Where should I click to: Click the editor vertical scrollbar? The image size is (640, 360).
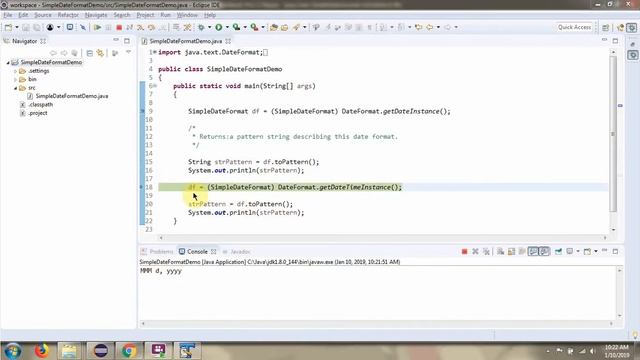click(x=613, y=133)
